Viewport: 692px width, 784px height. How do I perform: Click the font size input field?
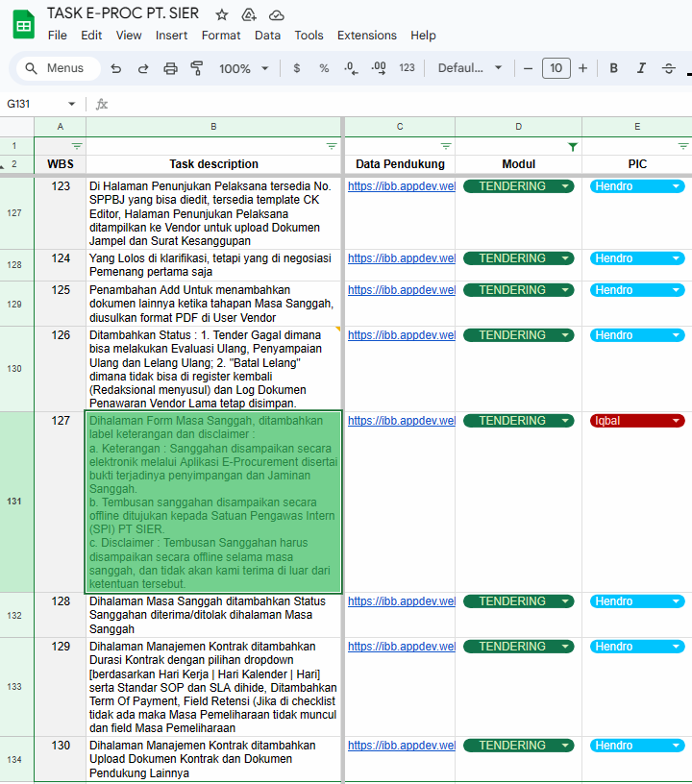tap(556, 68)
